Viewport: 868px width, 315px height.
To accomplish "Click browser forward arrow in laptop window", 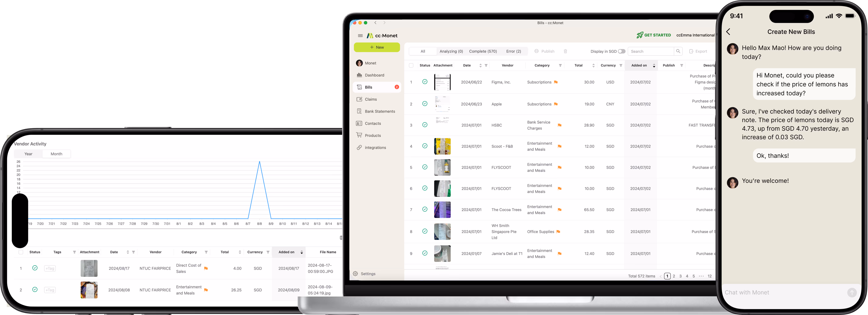I will click(x=384, y=23).
